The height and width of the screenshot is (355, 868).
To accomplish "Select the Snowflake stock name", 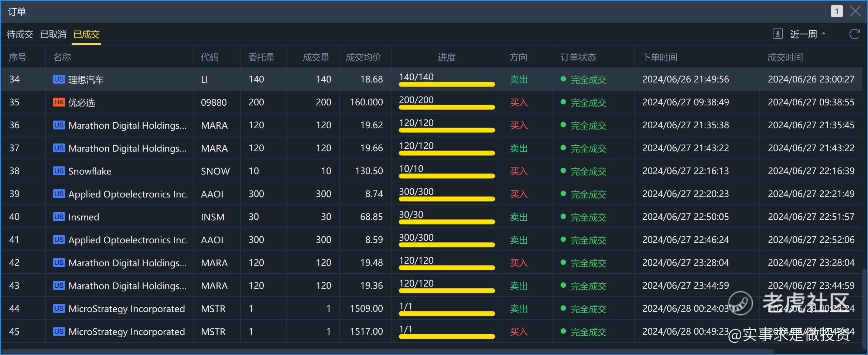I will coord(90,171).
